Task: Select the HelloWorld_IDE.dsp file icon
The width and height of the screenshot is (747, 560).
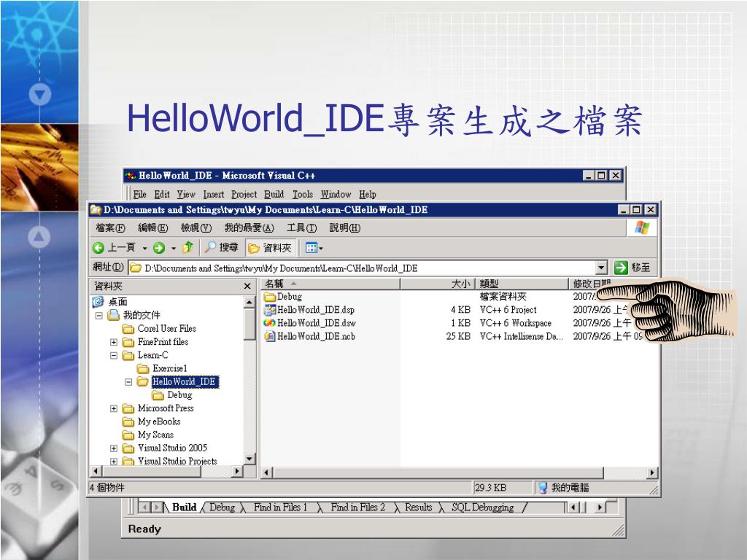Action: click(x=270, y=310)
